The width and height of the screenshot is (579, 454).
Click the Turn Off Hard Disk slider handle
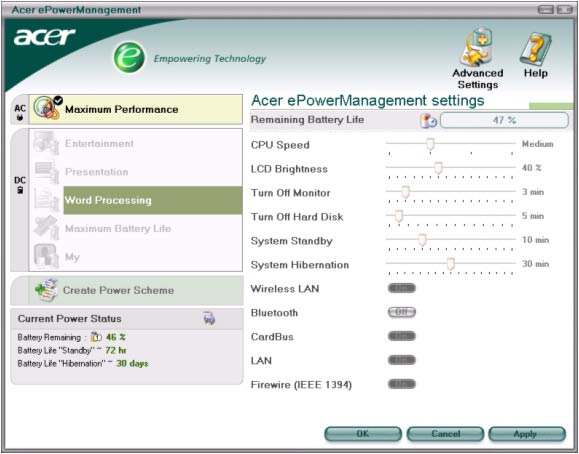(x=399, y=216)
